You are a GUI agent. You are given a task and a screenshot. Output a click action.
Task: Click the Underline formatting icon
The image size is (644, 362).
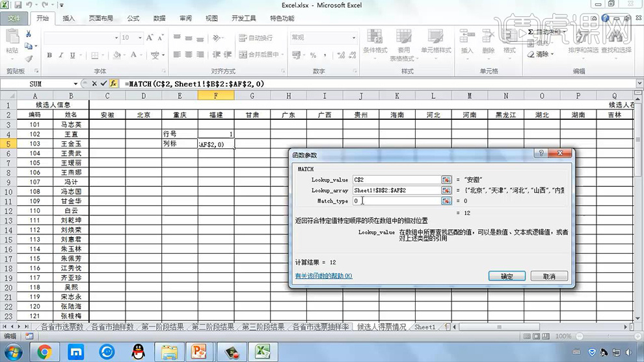[x=73, y=55]
